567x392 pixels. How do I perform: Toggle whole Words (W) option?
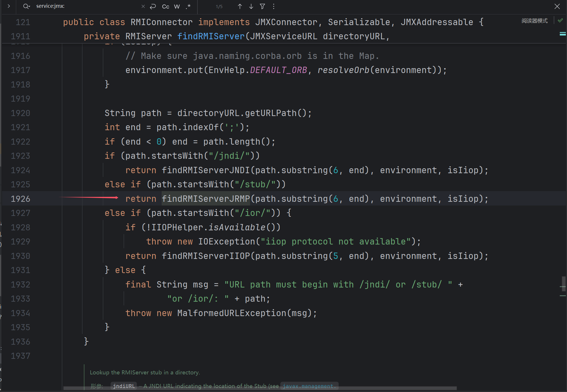(177, 6)
